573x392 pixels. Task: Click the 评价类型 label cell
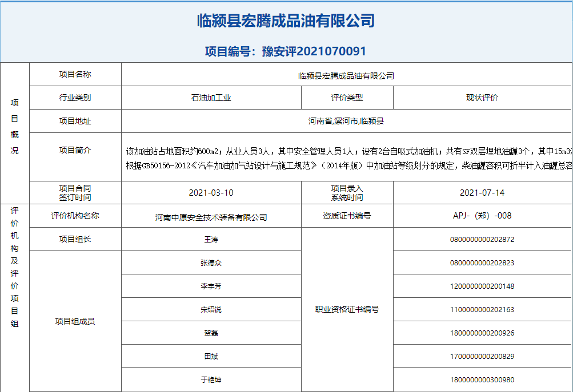(x=347, y=98)
